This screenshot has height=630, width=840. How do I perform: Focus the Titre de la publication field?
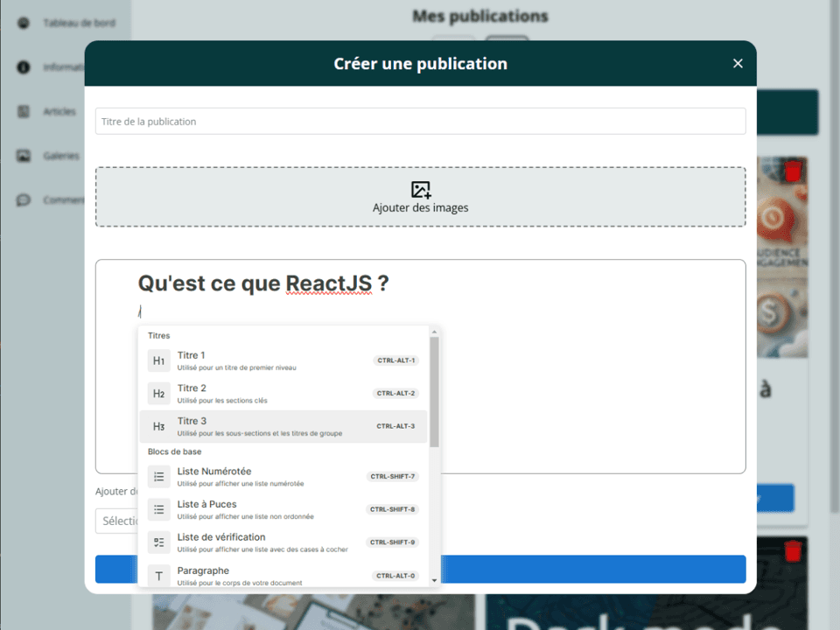421,122
